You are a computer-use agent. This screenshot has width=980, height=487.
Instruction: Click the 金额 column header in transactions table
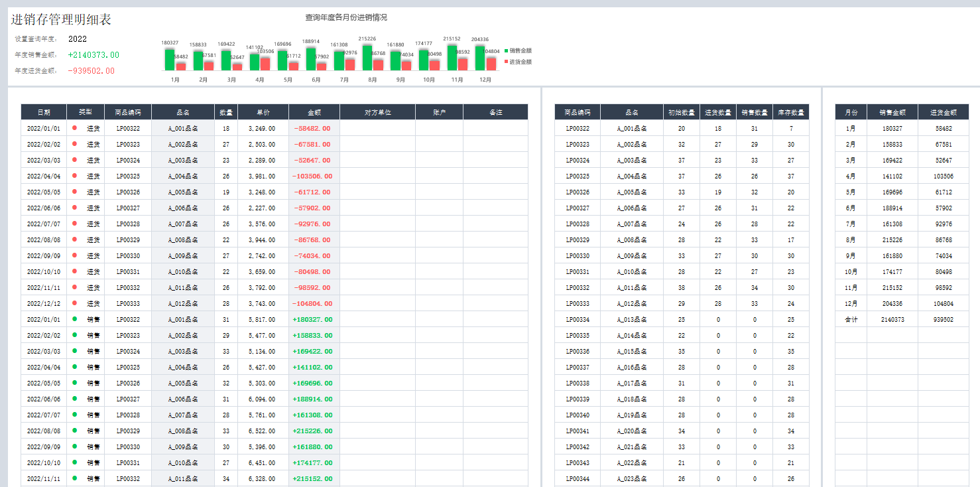314,112
